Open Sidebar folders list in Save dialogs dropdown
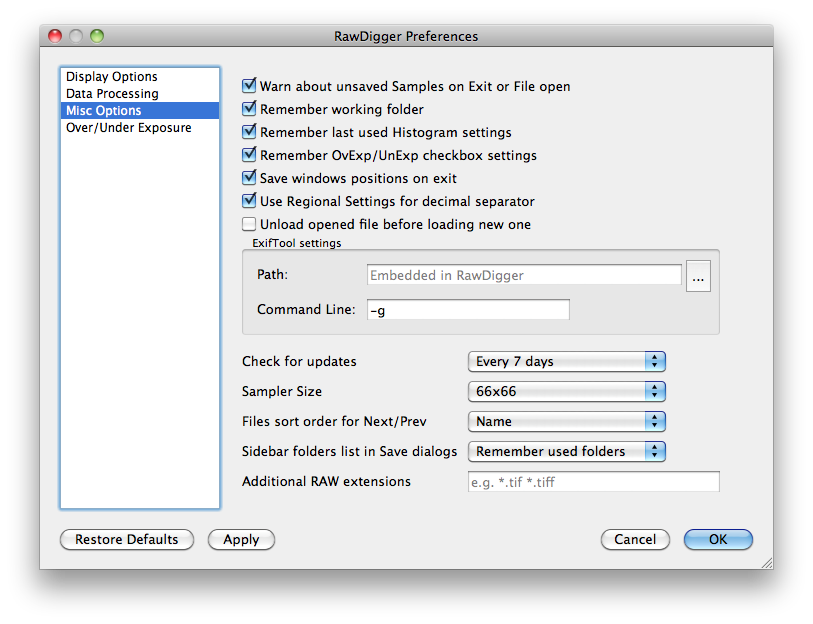The width and height of the screenshot is (813, 624). (x=567, y=452)
